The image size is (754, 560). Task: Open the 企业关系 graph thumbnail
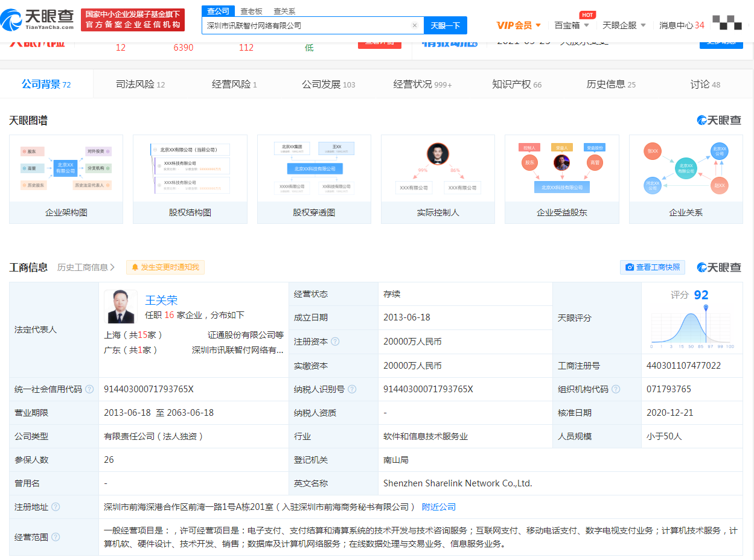[686, 179]
